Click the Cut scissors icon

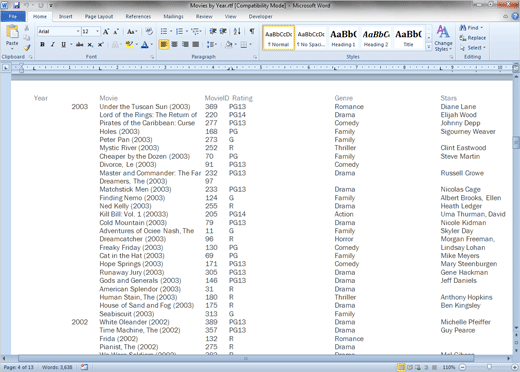[x=27, y=28]
